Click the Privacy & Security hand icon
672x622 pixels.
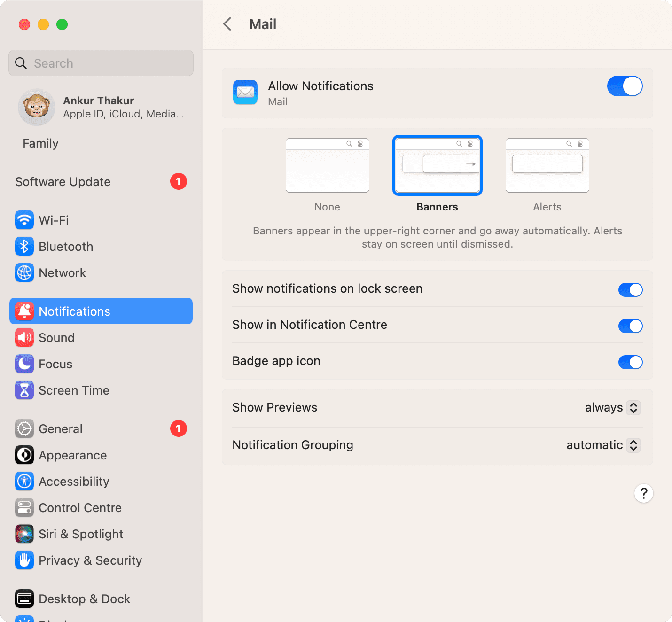[24, 560]
